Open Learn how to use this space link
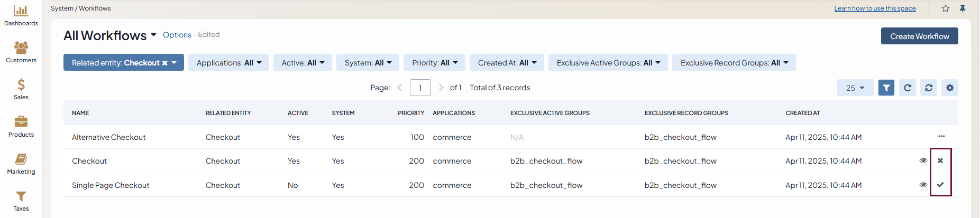This screenshot has height=218, width=980. [x=875, y=8]
